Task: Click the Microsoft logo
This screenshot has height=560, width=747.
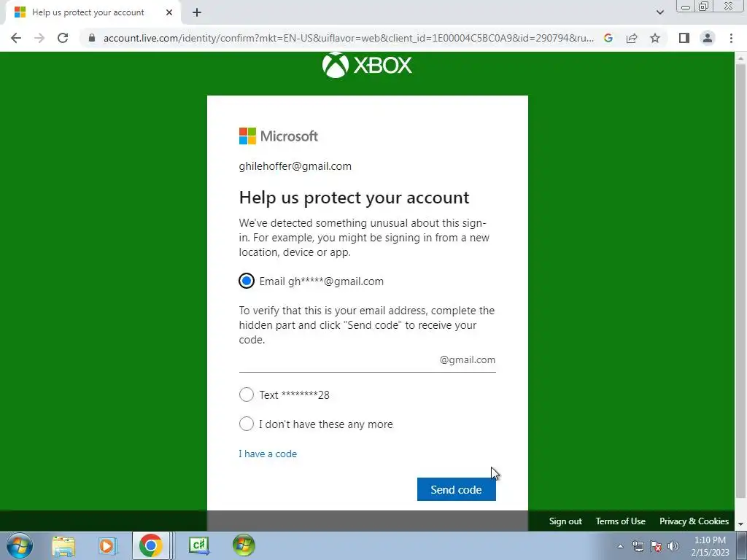Action: click(x=278, y=136)
